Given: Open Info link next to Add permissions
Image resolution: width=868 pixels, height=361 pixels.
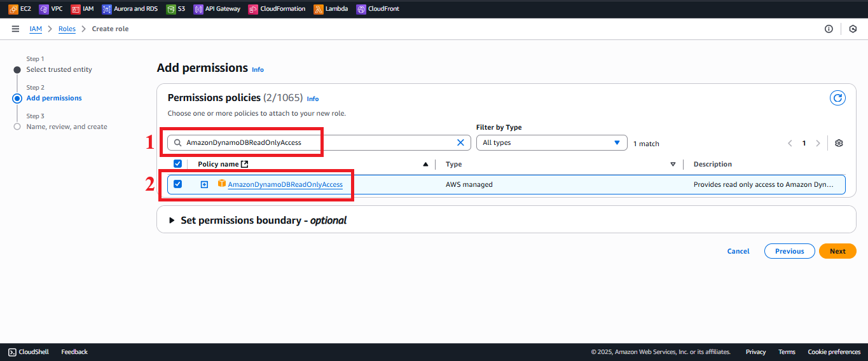Looking at the screenshot, I should (258, 69).
